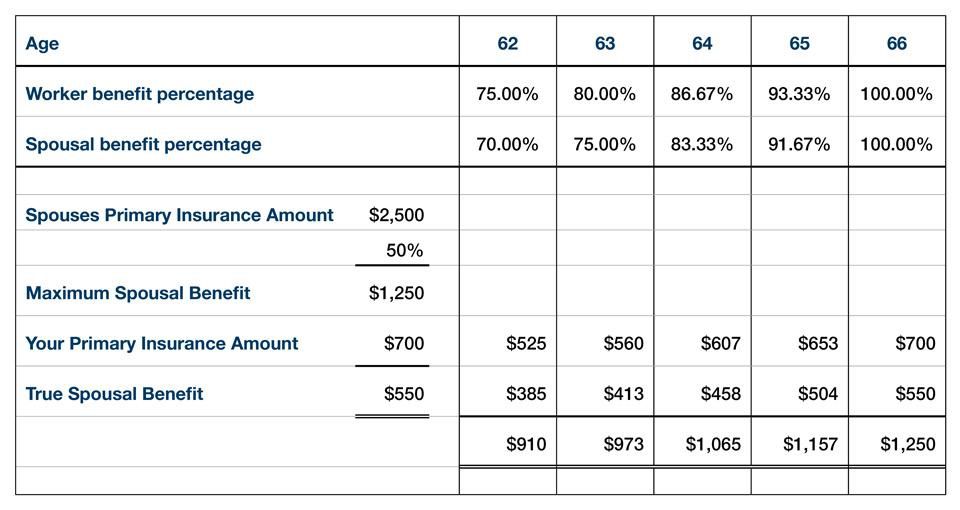Screen dimensions: 960x510
Task: Click the Your Primary Insurance Amount label
Action: pos(161,344)
